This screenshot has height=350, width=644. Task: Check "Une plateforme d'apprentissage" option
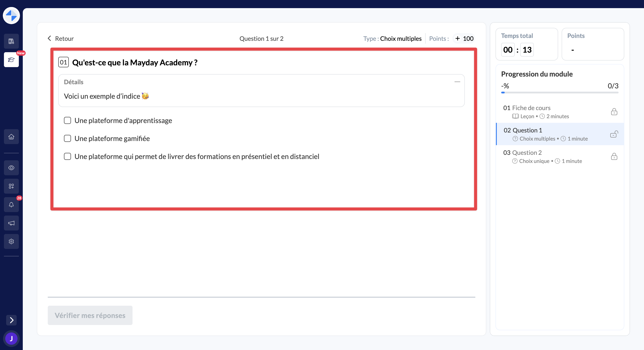[67, 120]
